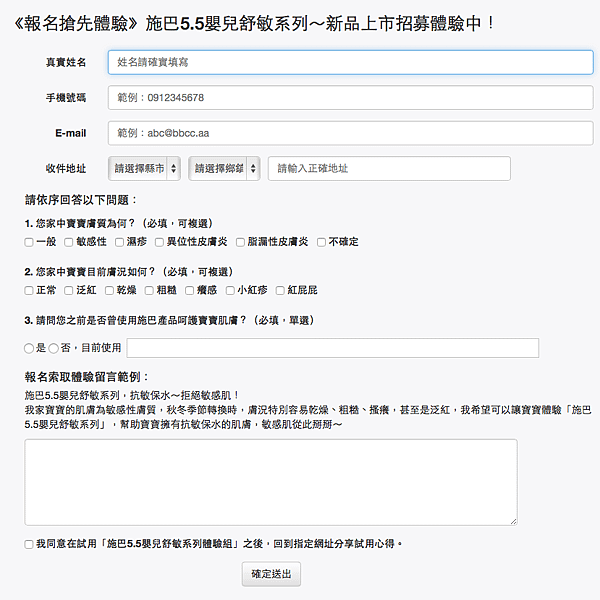Focus the 手機號碼 phone number field
Screen dimensions: 600x600
351,98
